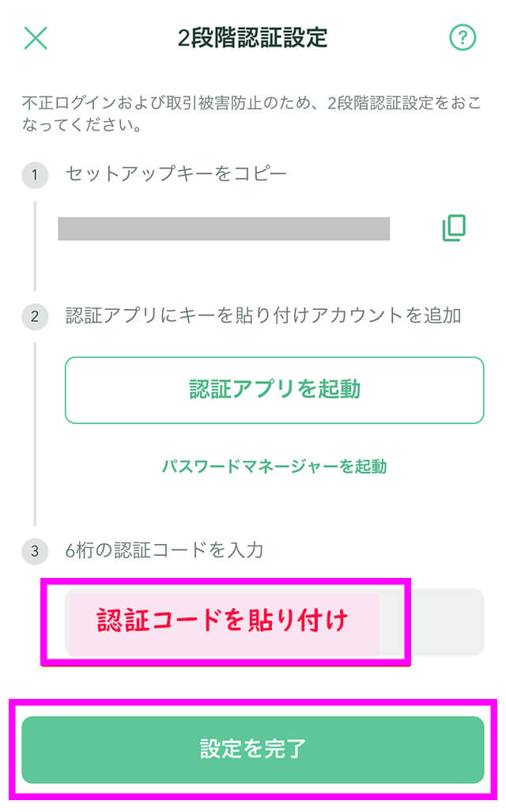Open help via the question mark icon

point(462,38)
